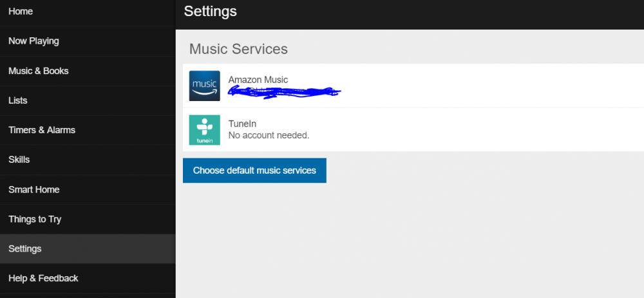Select Music & Books in sidebar
Image resolution: width=644 pixels, height=298 pixels.
39,71
